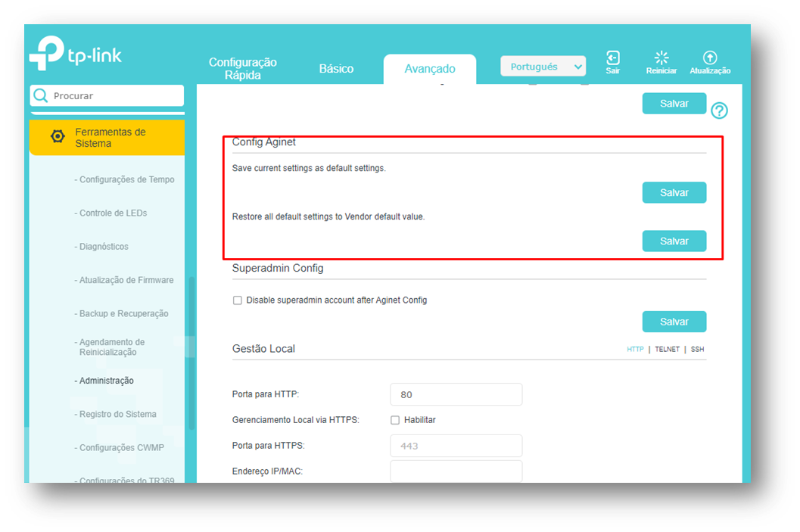Screen dimensions: 800x532
Task: Switch Gestão Local to TELNET
Action: point(667,350)
